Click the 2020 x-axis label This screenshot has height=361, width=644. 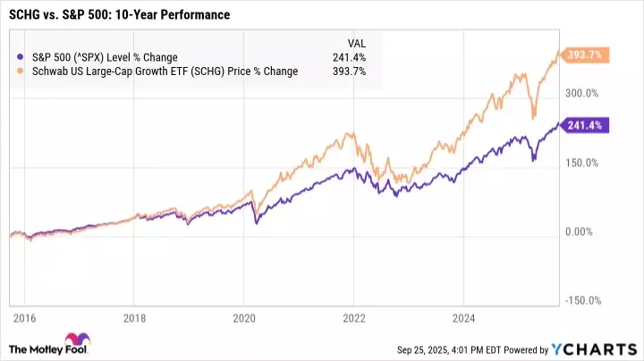[x=245, y=316]
